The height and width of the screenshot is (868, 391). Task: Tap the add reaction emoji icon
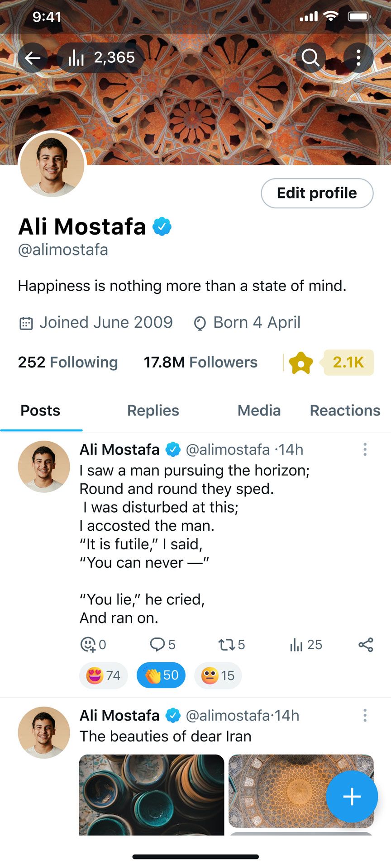click(x=88, y=644)
